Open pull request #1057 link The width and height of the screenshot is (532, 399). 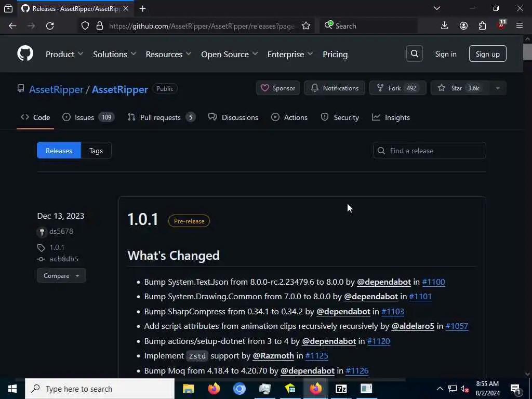pyautogui.click(x=457, y=326)
